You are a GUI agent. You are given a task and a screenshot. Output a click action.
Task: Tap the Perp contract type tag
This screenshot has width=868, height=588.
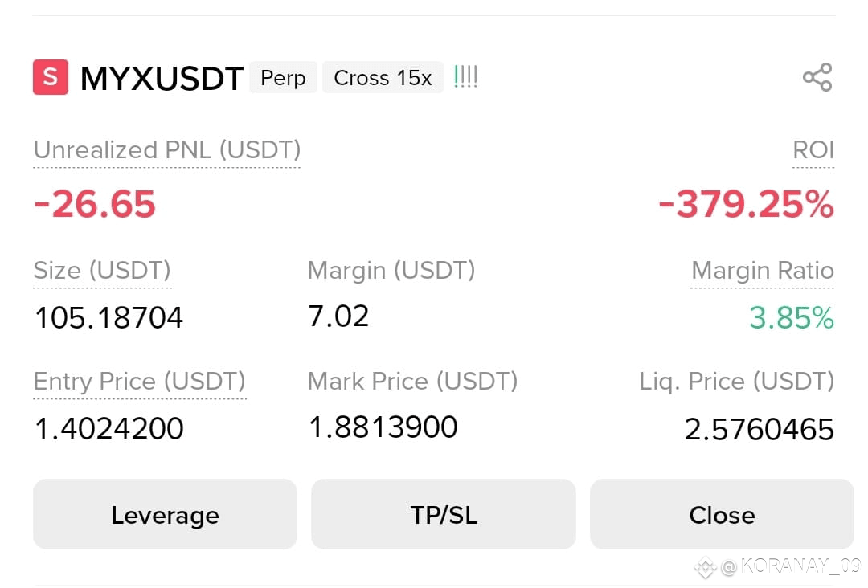pyautogui.click(x=283, y=77)
